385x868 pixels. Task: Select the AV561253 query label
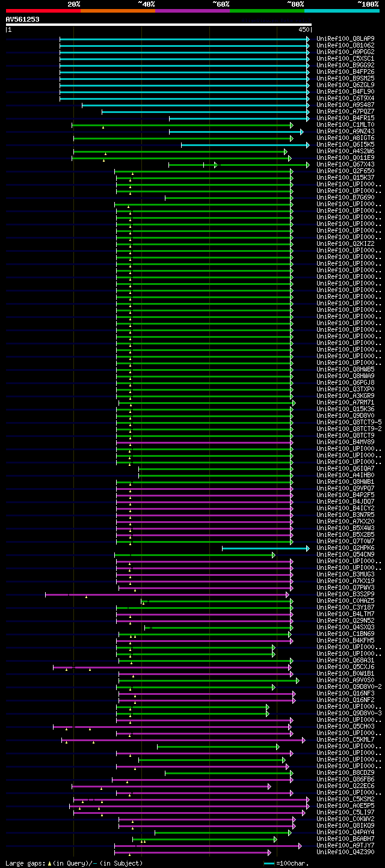(x=23, y=19)
